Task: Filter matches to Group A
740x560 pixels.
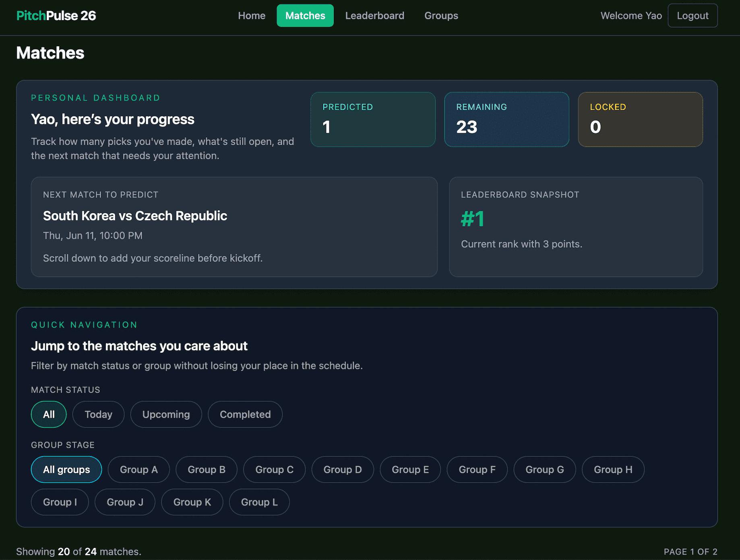Action: tap(138, 469)
